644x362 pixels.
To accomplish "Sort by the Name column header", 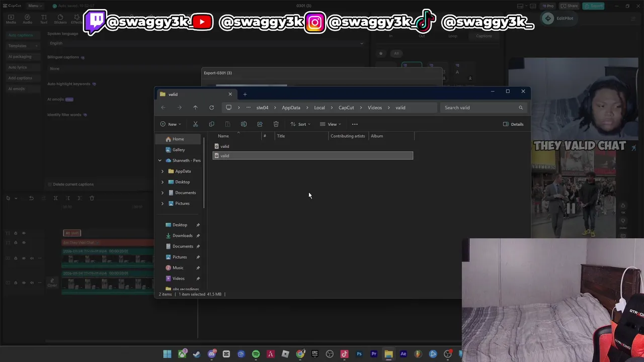I will pyautogui.click(x=223, y=136).
